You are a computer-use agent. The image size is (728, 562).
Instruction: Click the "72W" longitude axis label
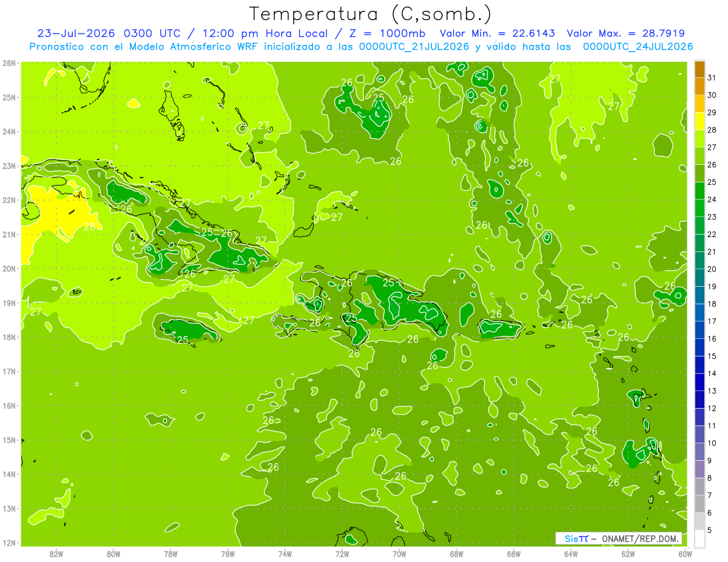(x=342, y=554)
